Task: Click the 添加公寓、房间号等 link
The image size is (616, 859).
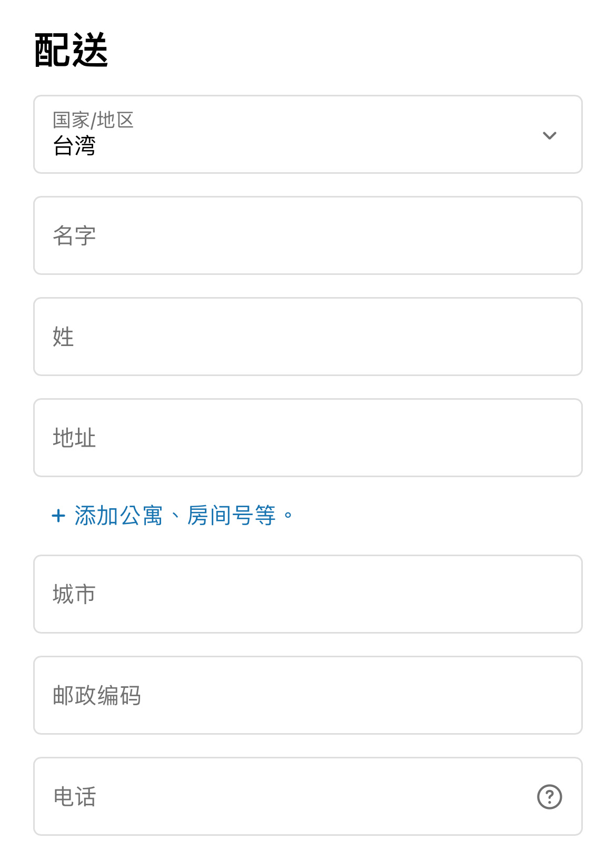Action: (183, 516)
